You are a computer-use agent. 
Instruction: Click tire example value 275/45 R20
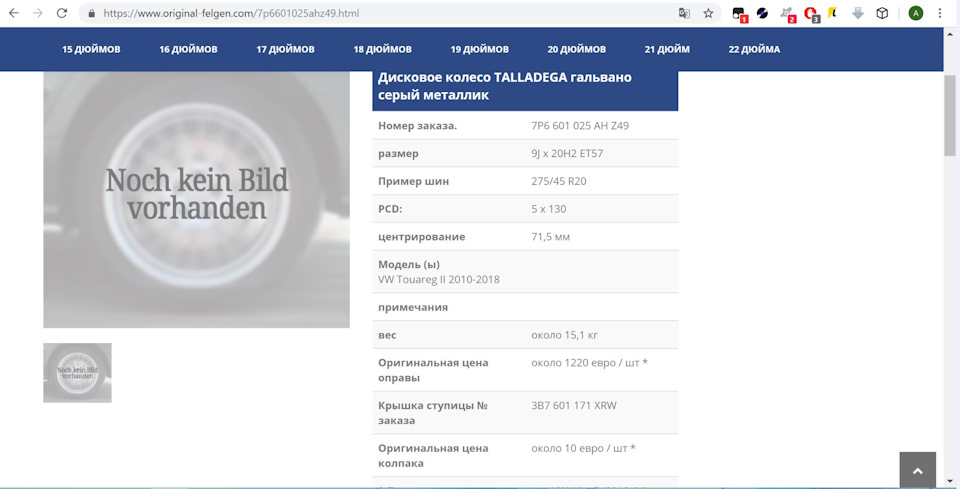[x=559, y=181]
